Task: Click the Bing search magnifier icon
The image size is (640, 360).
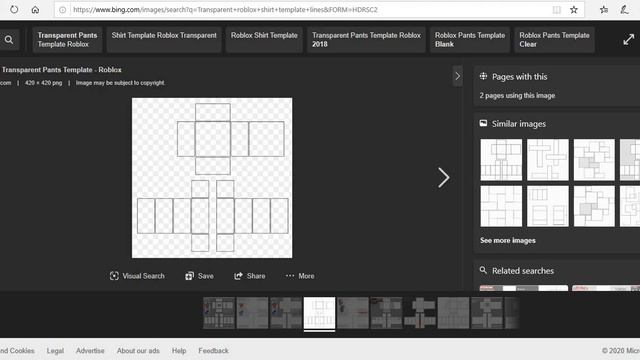Action: [9, 40]
